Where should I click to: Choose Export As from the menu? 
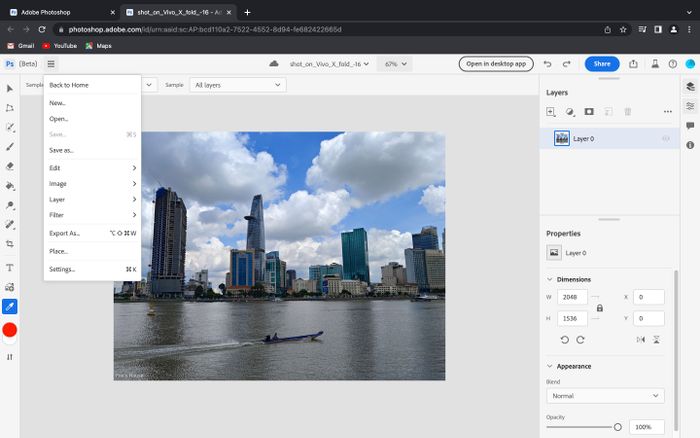[64, 233]
